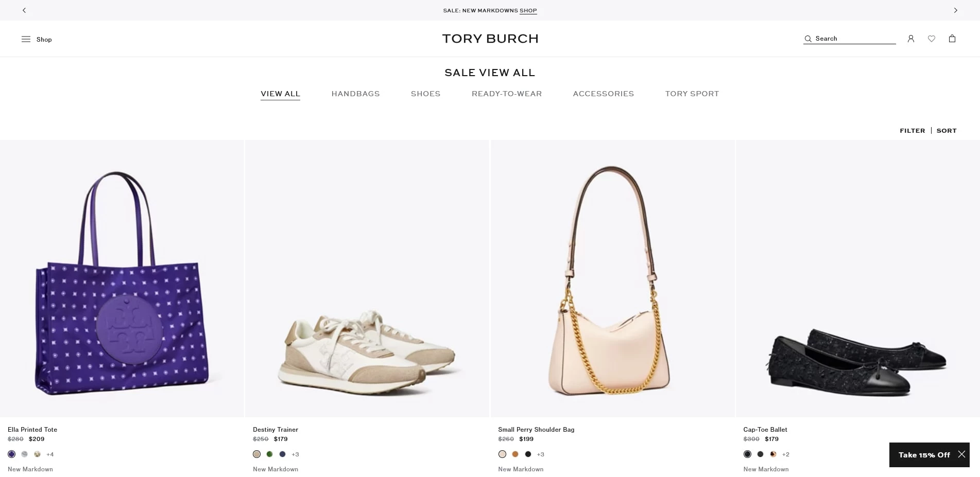Click the SHOP markdown banner link
The image size is (980, 477).
(x=528, y=10)
